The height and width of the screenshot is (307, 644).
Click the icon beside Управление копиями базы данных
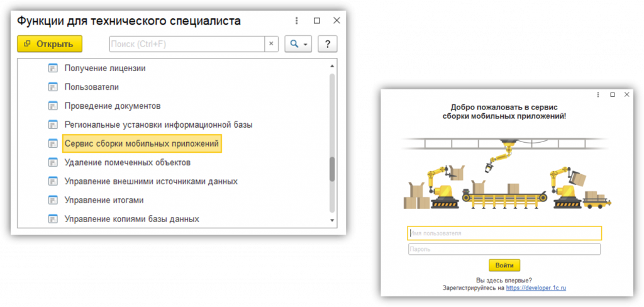(x=52, y=219)
